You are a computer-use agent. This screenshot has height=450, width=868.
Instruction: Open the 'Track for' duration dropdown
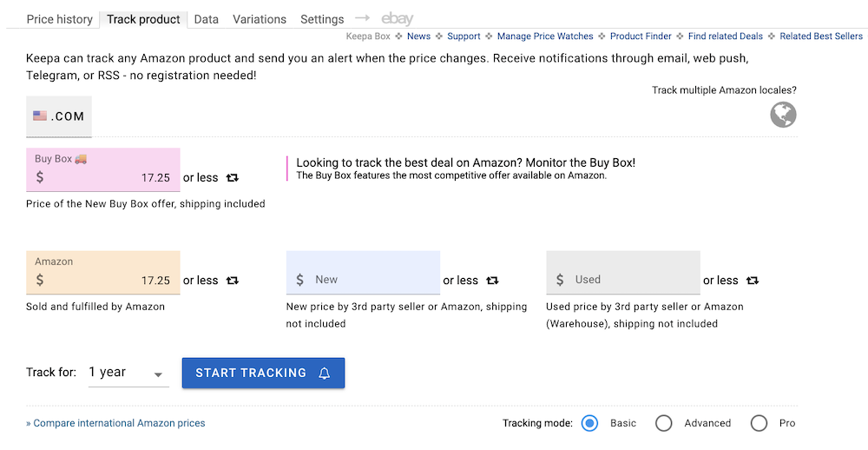128,373
